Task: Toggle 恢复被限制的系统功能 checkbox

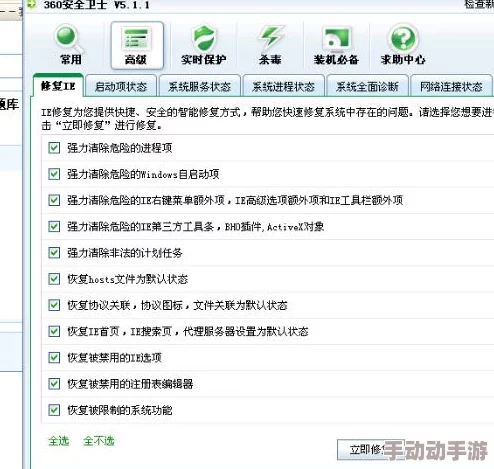Action: click(x=54, y=410)
